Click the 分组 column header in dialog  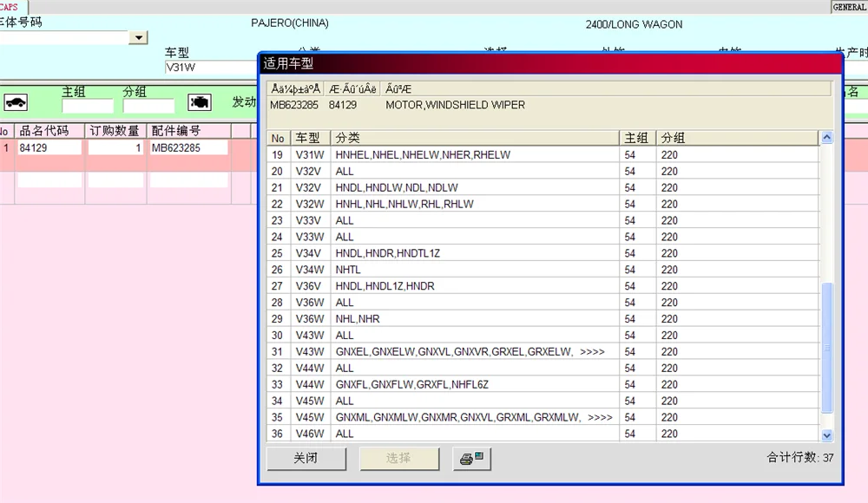pos(737,138)
